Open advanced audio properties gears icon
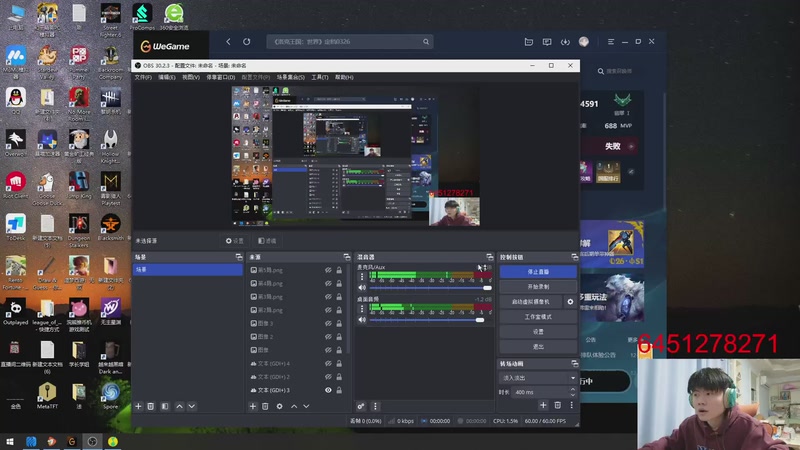800x450 pixels. point(361,406)
